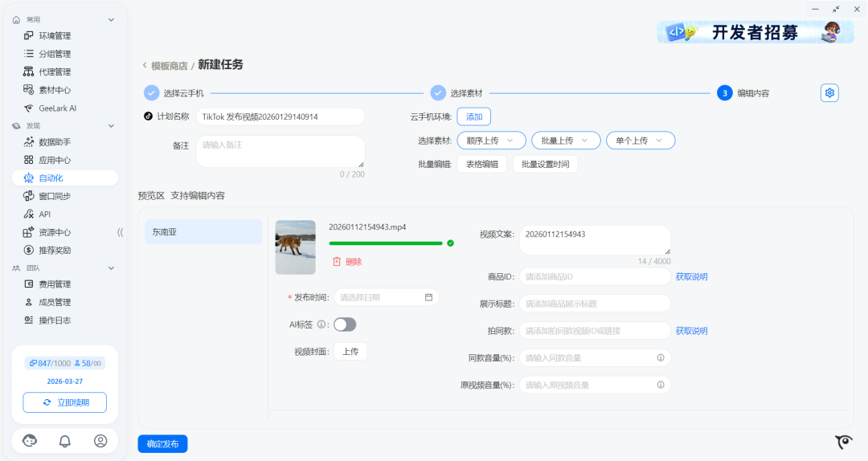Image resolution: width=868 pixels, height=461 pixels.
Task: Click the video upload progress bar
Action: coord(386,243)
